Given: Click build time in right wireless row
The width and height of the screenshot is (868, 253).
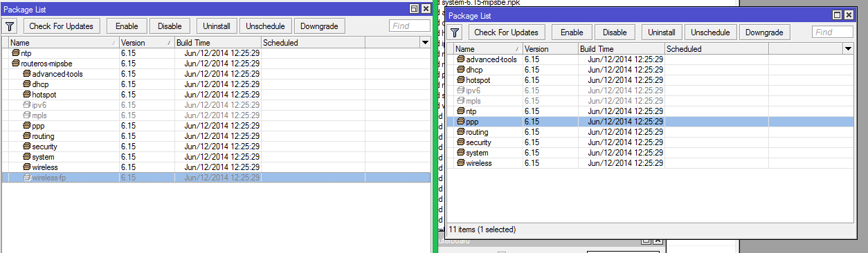Looking at the screenshot, I should click(625, 163).
